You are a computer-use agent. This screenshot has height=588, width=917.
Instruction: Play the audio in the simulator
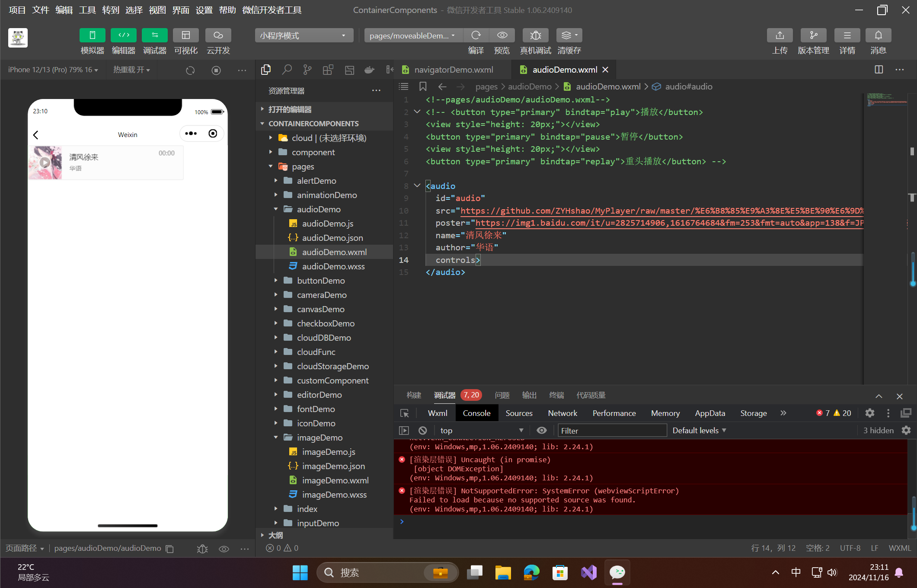pyautogui.click(x=45, y=163)
